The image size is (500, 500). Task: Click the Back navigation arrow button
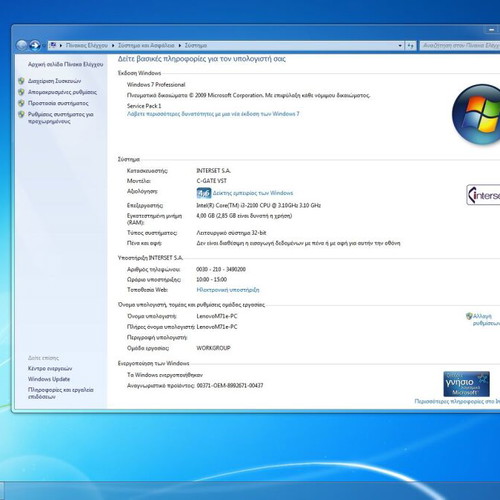pos(22,45)
